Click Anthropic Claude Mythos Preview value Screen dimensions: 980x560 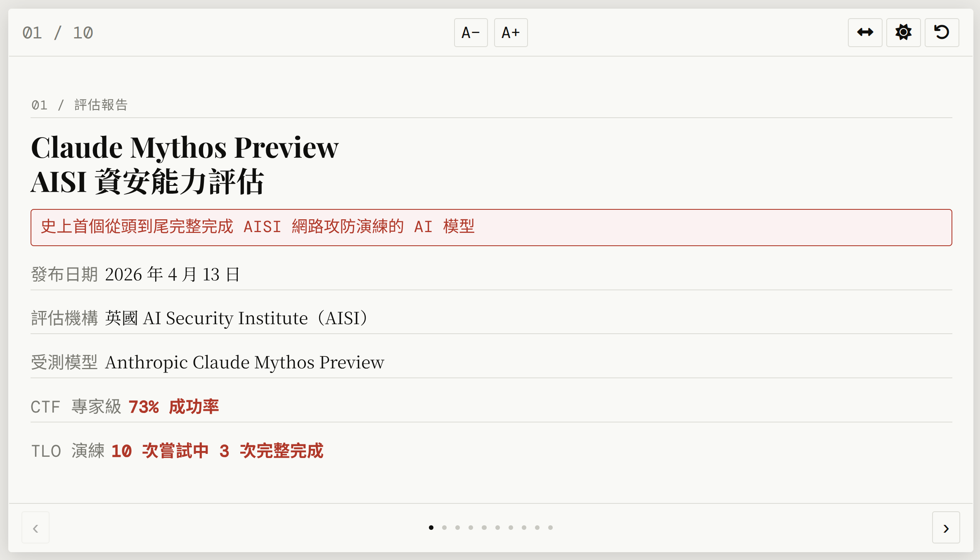point(245,363)
